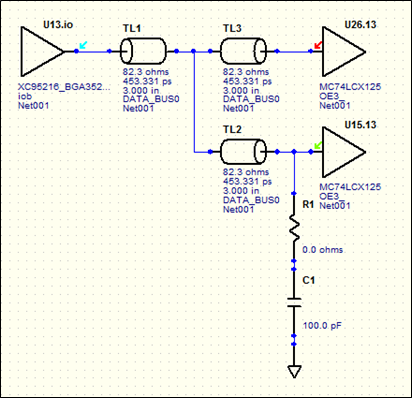Select the TL1 transmission line symbol

pyautogui.click(x=143, y=51)
